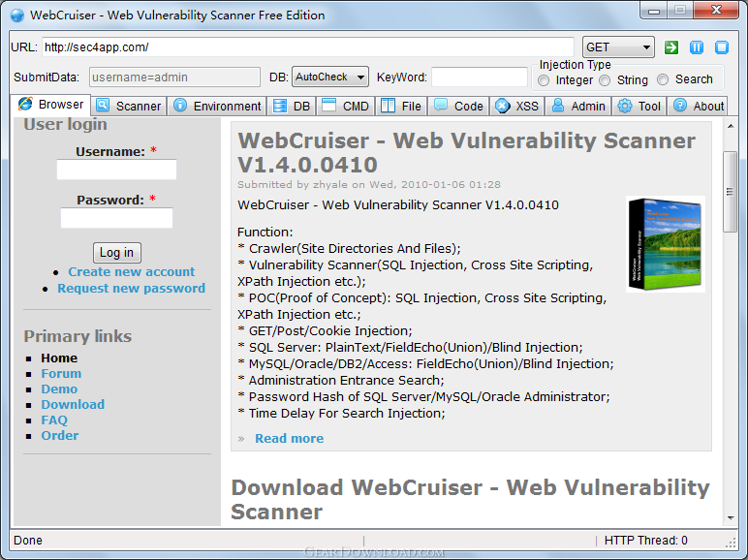Open the XSS tab
This screenshot has height=560, width=748.
tap(517, 106)
